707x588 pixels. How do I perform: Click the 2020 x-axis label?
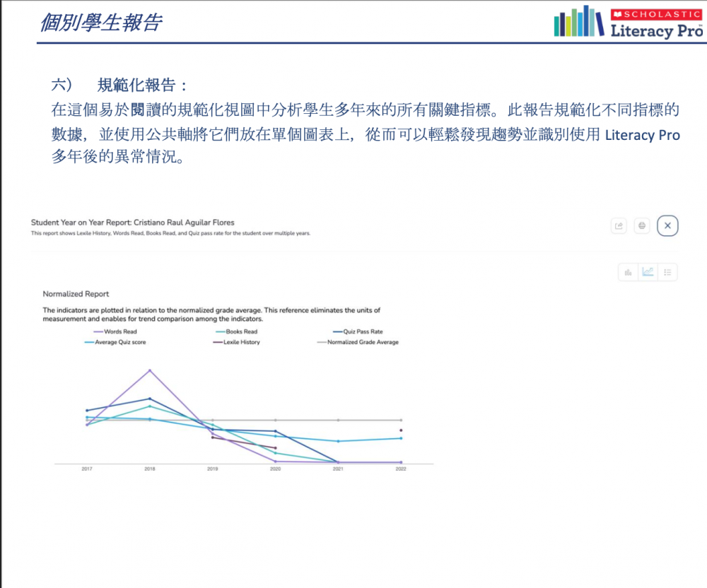(275, 469)
